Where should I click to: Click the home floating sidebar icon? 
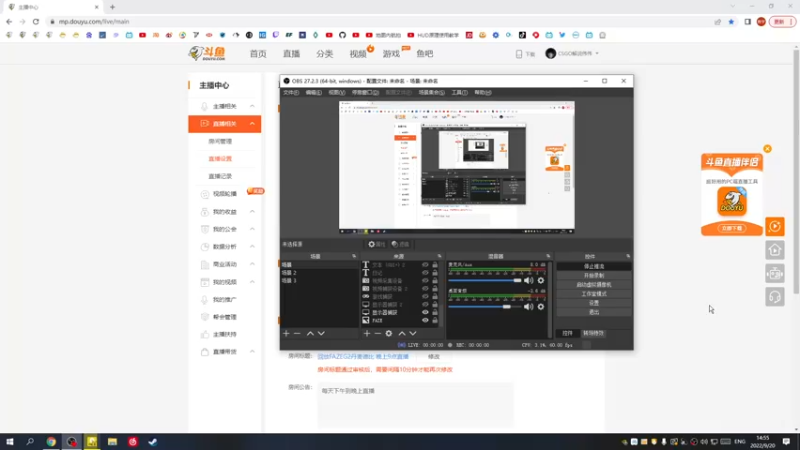[x=774, y=250]
